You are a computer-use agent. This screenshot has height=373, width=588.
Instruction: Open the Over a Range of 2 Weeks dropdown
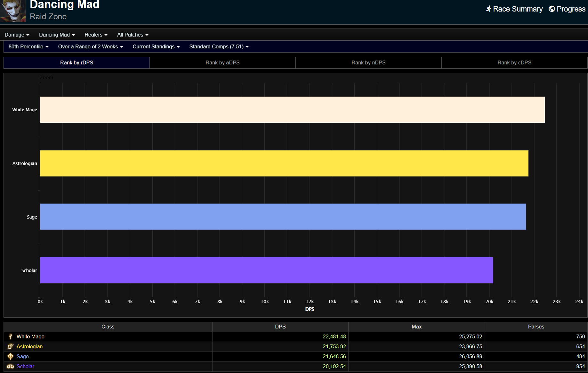[x=91, y=46]
